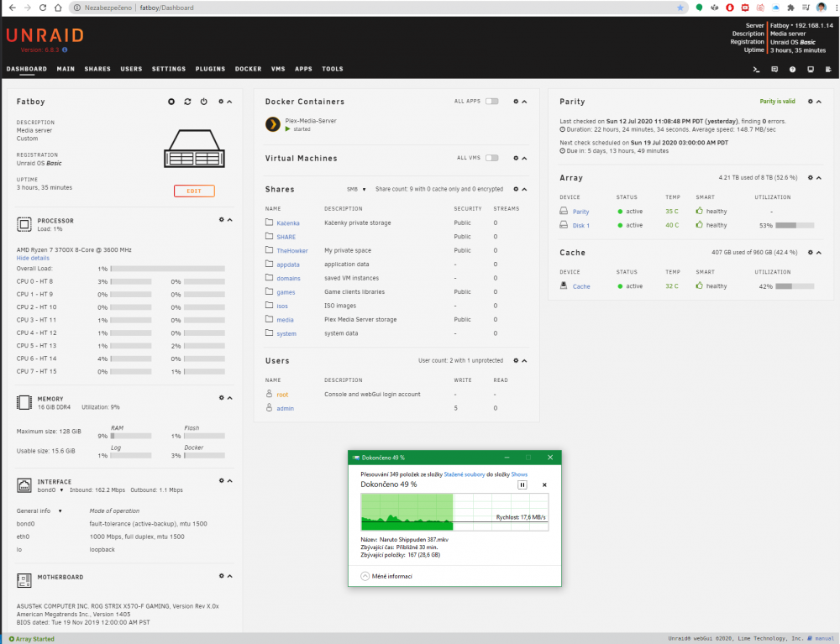Toggle the ALL APPS switch
The image size is (840, 644).
tap(491, 102)
